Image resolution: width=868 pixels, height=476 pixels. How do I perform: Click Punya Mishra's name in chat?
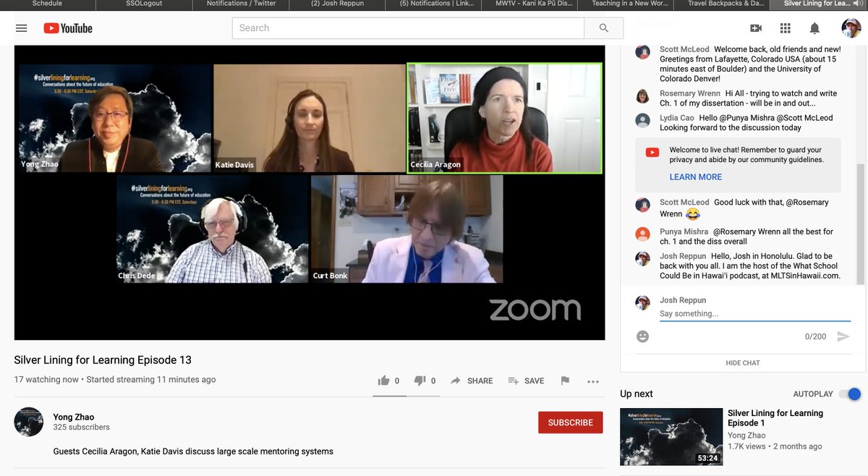[684, 231]
